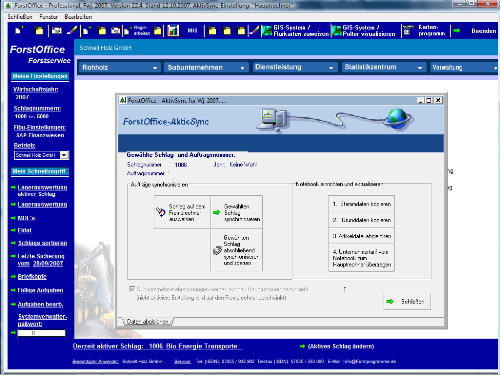Click the yellow folder icon right after MIS

coord(212,31)
